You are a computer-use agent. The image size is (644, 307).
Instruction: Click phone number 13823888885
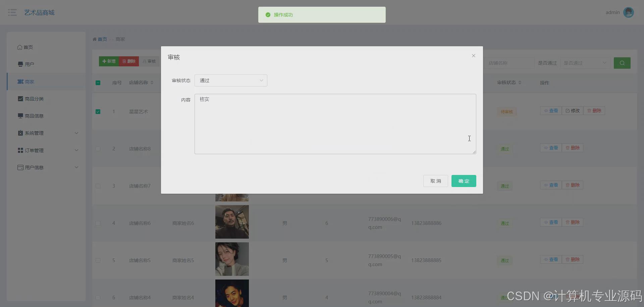click(x=426, y=260)
